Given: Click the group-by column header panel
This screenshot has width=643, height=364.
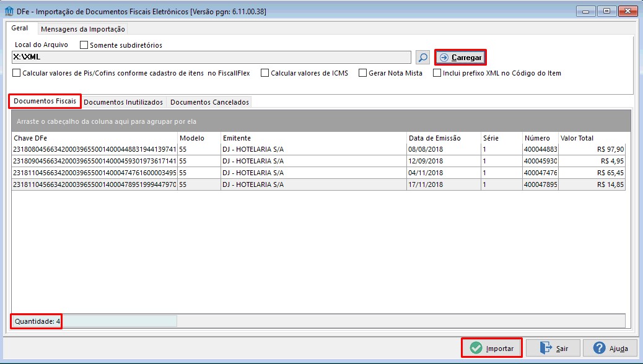Looking at the screenshot, I should pos(321,121).
